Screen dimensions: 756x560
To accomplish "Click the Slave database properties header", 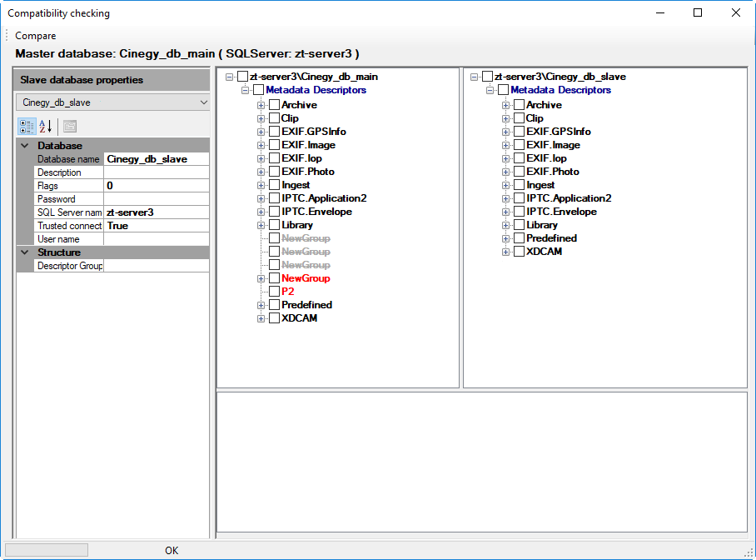I will tap(113, 80).
